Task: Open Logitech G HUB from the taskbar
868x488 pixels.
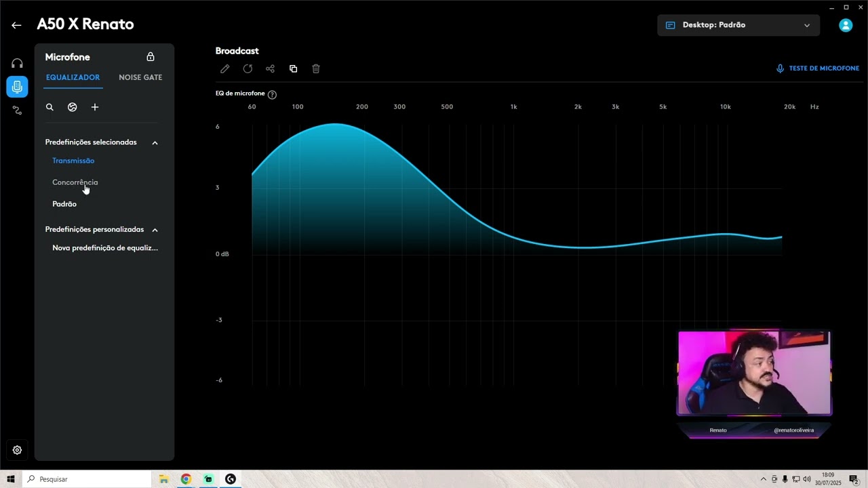Action: coord(231,479)
